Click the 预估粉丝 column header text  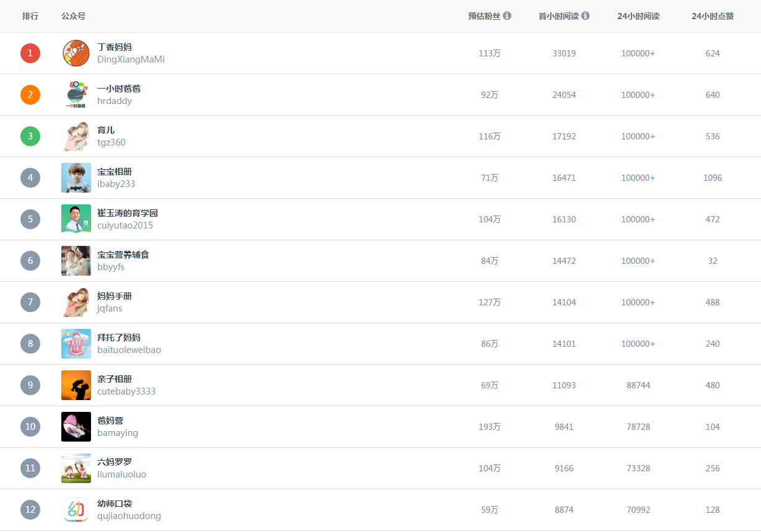click(x=484, y=16)
